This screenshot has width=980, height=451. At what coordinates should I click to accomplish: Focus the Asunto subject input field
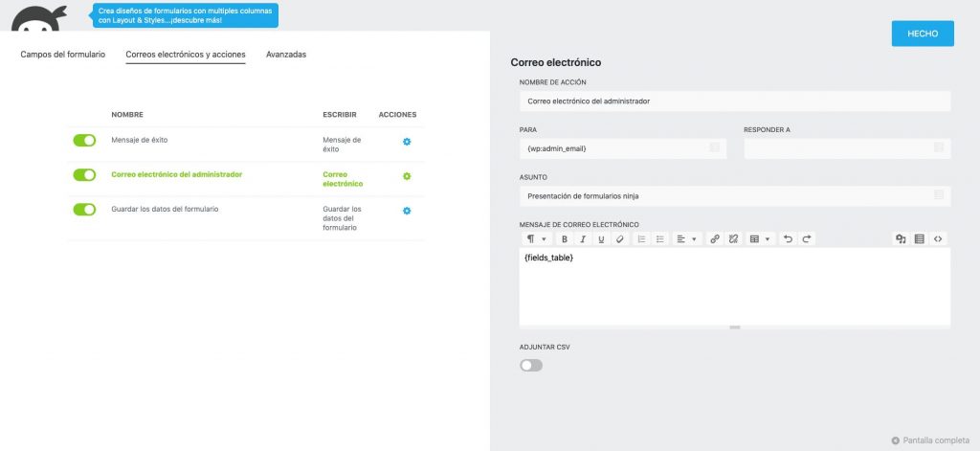(x=735, y=195)
